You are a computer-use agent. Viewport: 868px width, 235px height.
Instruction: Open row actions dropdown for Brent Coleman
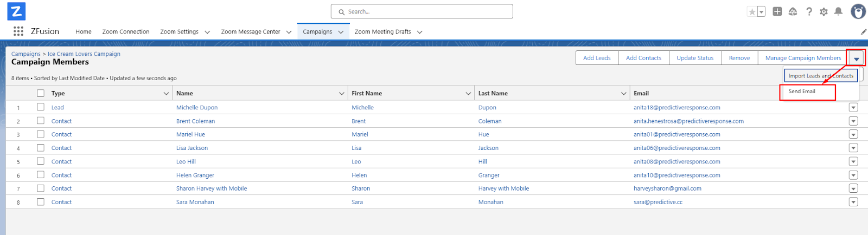pyautogui.click(x=853, y=121)
